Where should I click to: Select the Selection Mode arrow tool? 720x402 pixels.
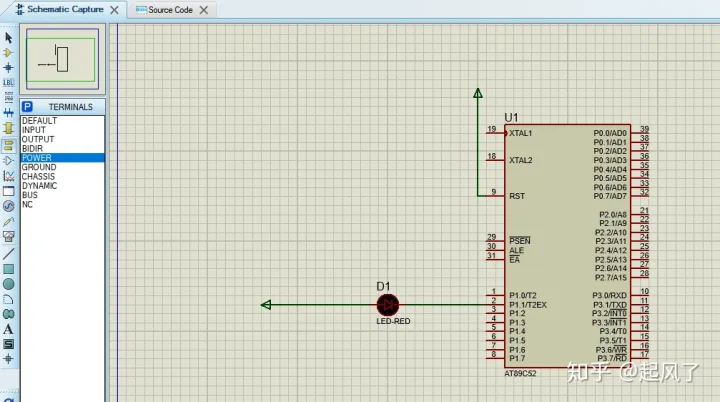8,38
